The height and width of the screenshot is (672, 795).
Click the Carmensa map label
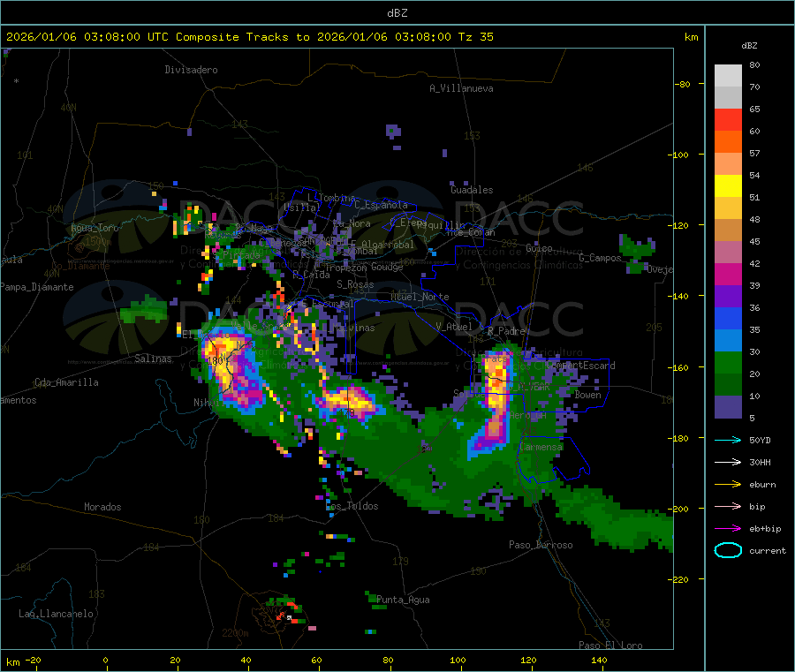point(541,447)
